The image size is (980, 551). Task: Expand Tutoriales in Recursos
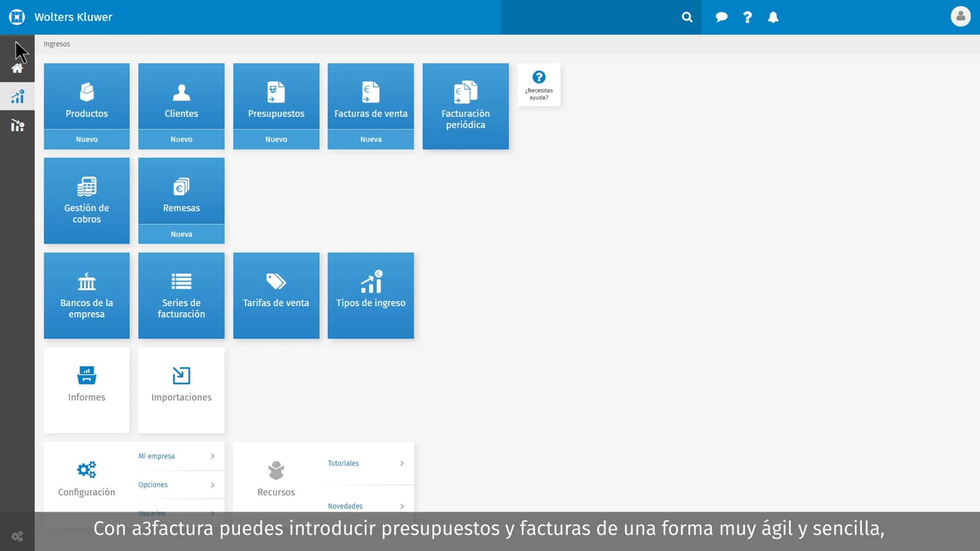click(366, 463)
